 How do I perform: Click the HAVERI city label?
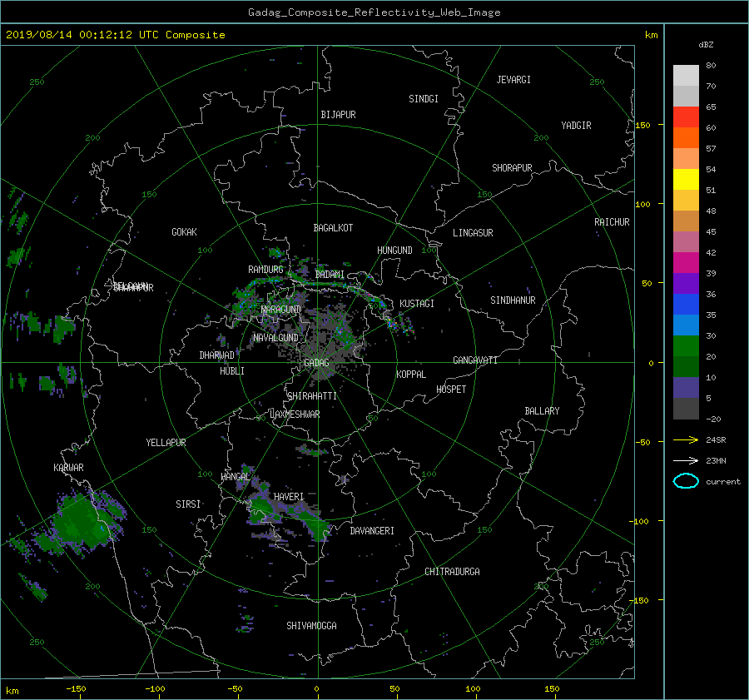pyautogui.click(x=289, y=497)
